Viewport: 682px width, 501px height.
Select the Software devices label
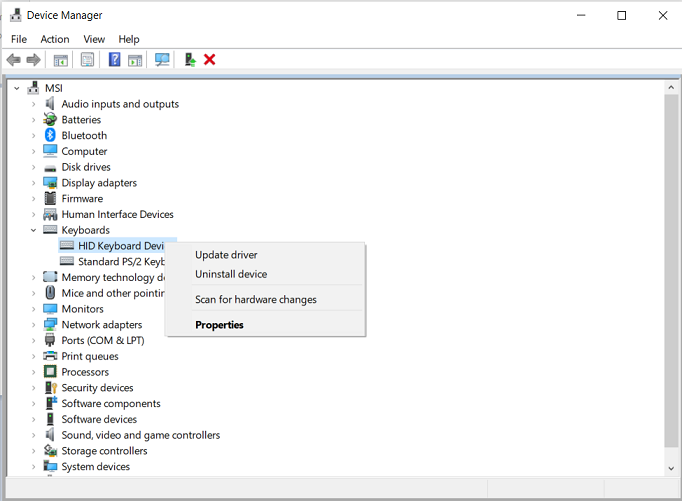click(x=99, y=419)
